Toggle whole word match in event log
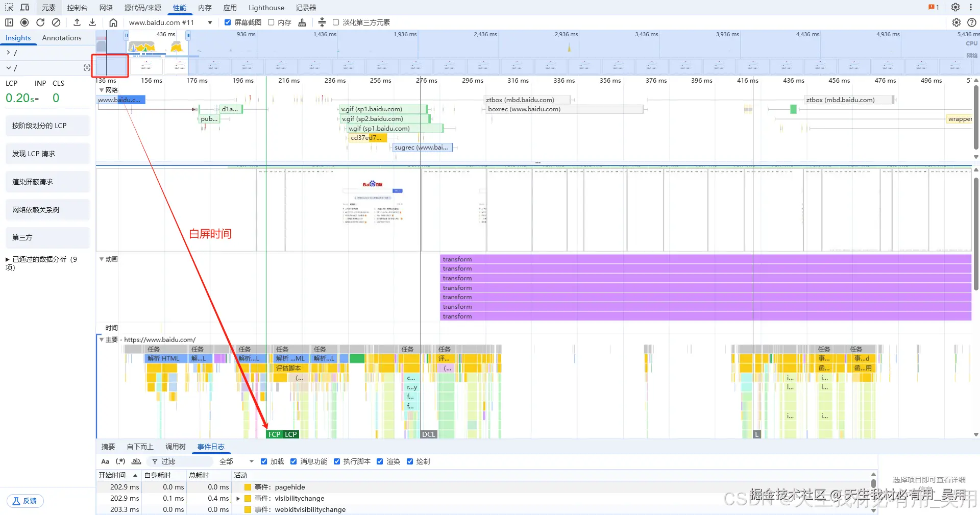Screen dimensions: 980x515 136,461
